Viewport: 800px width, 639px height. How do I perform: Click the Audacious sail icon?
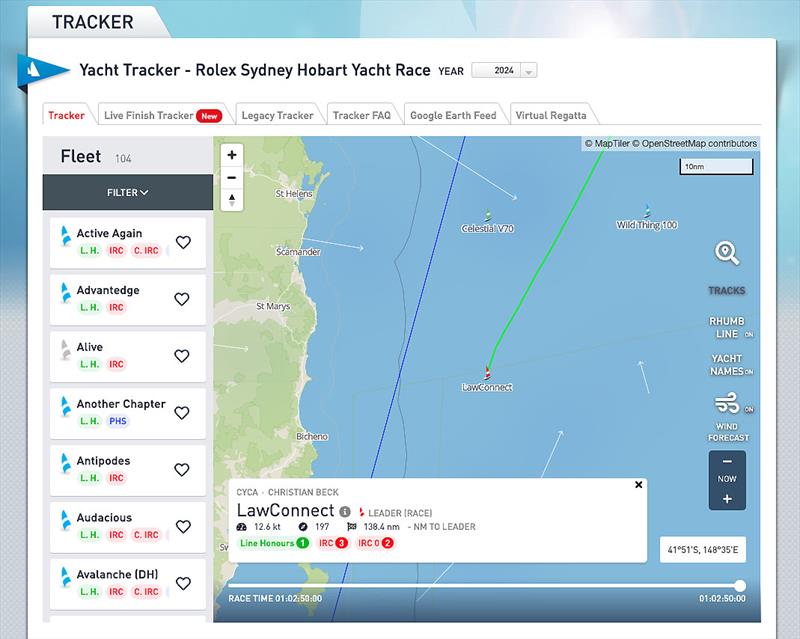(x=65, y=520)
